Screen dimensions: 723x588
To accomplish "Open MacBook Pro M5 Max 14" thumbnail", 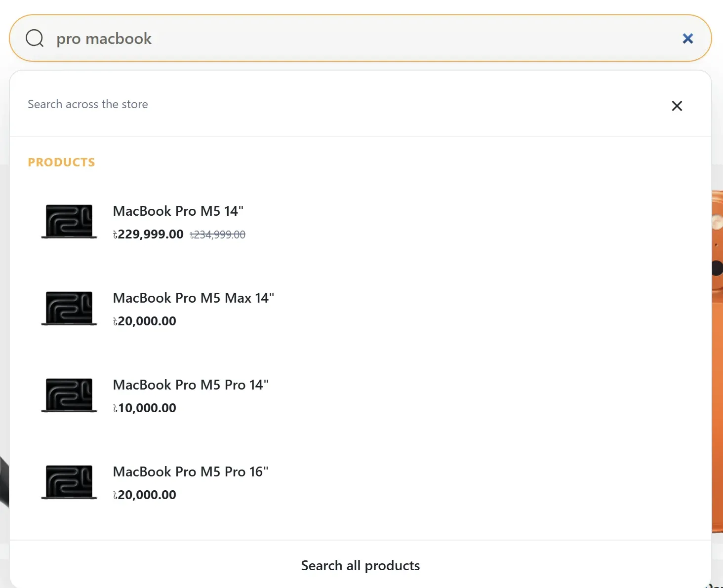I will coord(69,308).
